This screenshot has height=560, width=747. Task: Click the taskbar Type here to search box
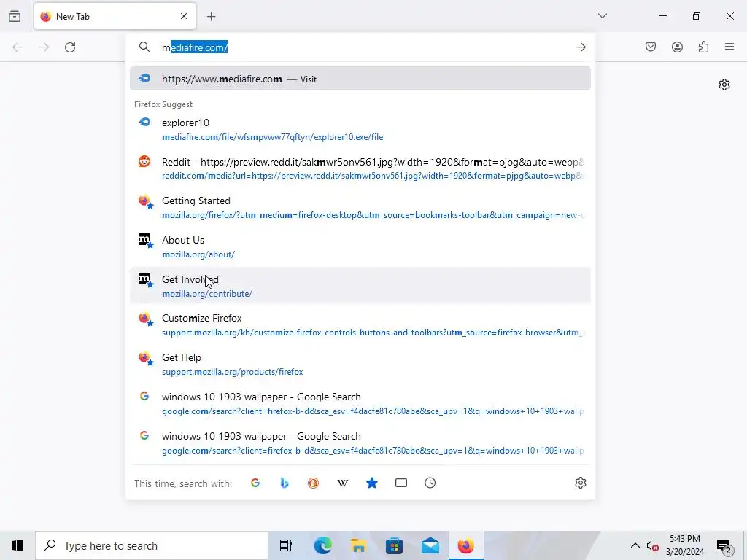coord(152,545)
